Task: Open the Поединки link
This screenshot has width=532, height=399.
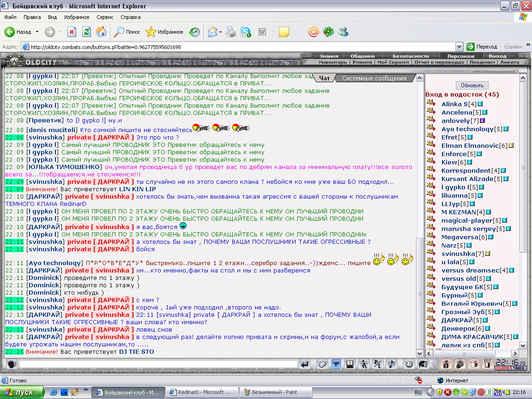Action: coord(483,62)
